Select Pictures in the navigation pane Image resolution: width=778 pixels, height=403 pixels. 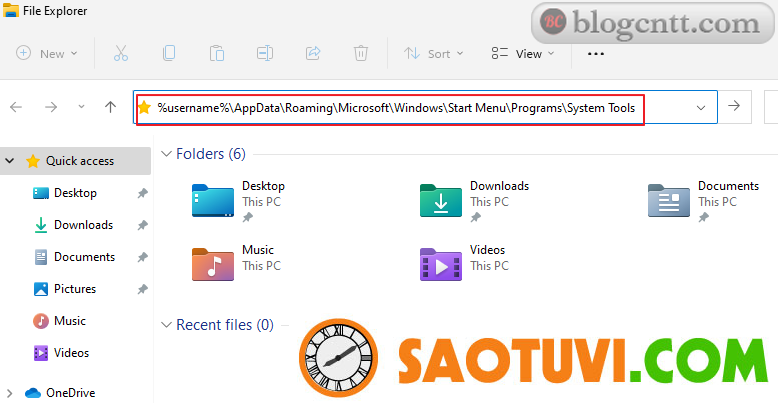75,289
